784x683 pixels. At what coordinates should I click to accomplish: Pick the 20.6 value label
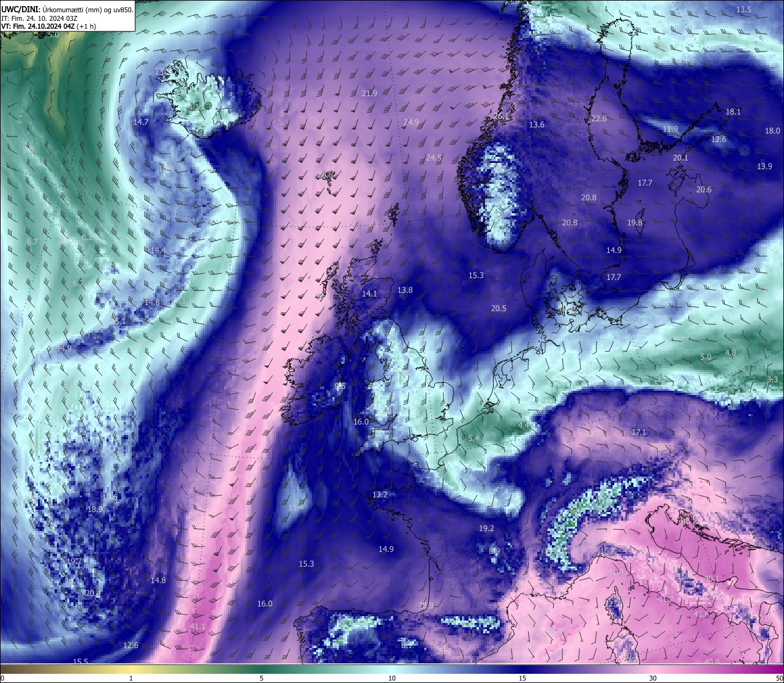(704, 189)
